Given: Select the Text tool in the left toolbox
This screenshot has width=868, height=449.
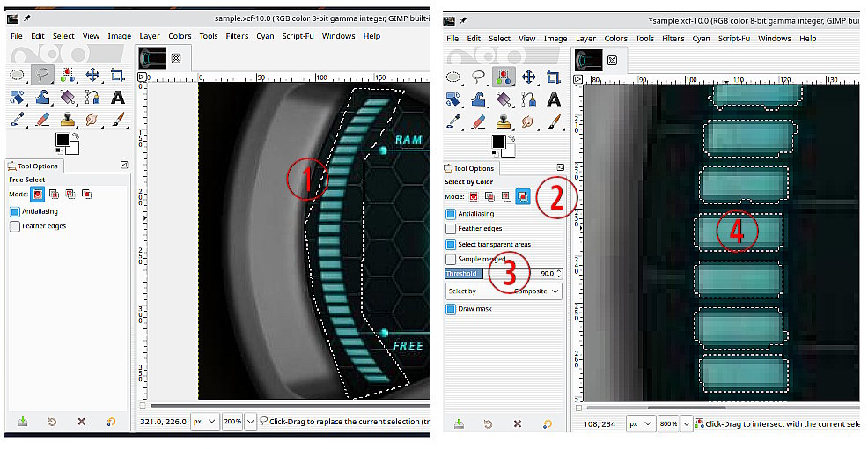Looking at the screenshot, I should (x=118, y=97).
